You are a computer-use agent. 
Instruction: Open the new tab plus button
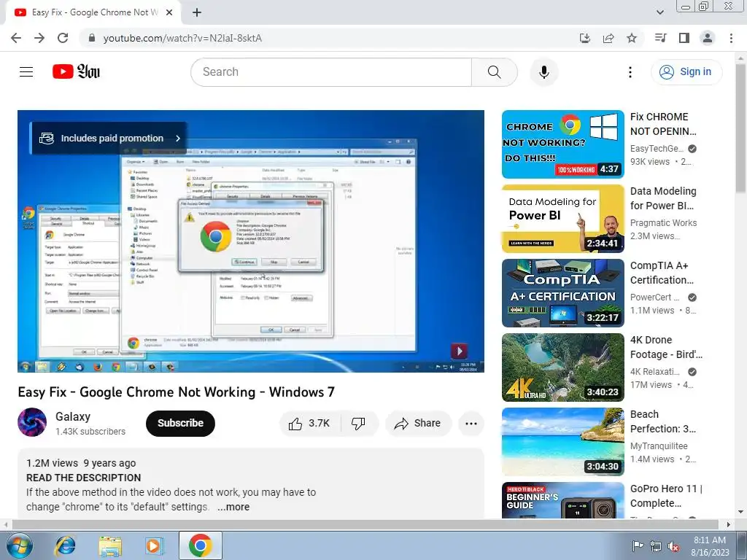197,13
